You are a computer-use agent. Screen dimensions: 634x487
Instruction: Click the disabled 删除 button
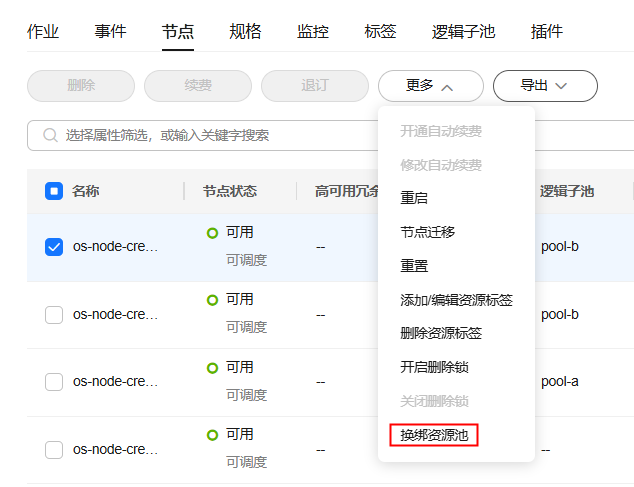[81, 86]
